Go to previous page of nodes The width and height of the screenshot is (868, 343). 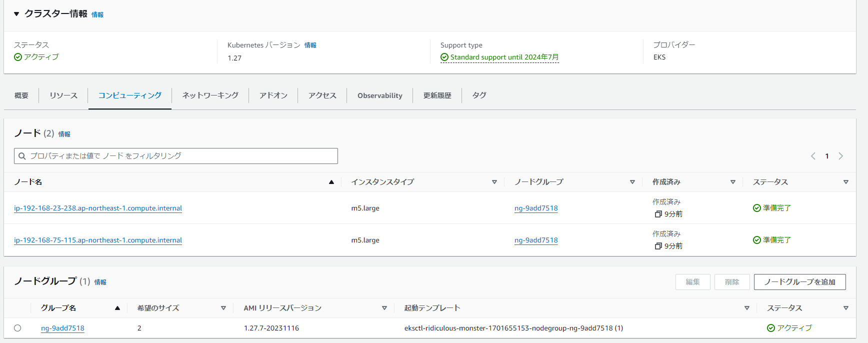(813, 156)
